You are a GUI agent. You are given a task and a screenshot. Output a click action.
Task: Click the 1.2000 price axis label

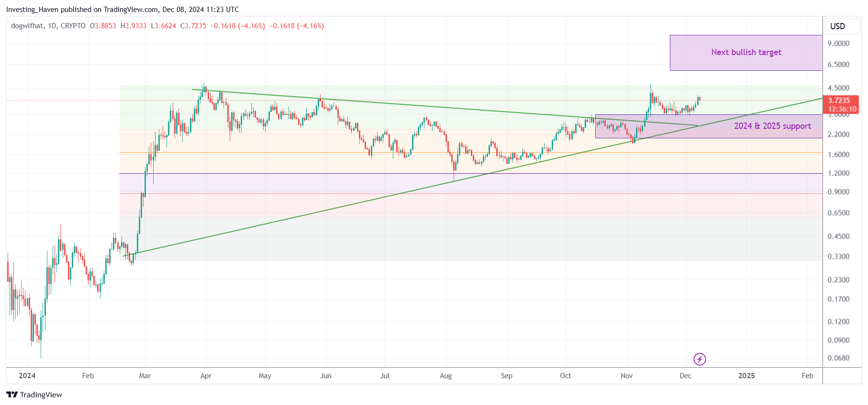point(838,173)
